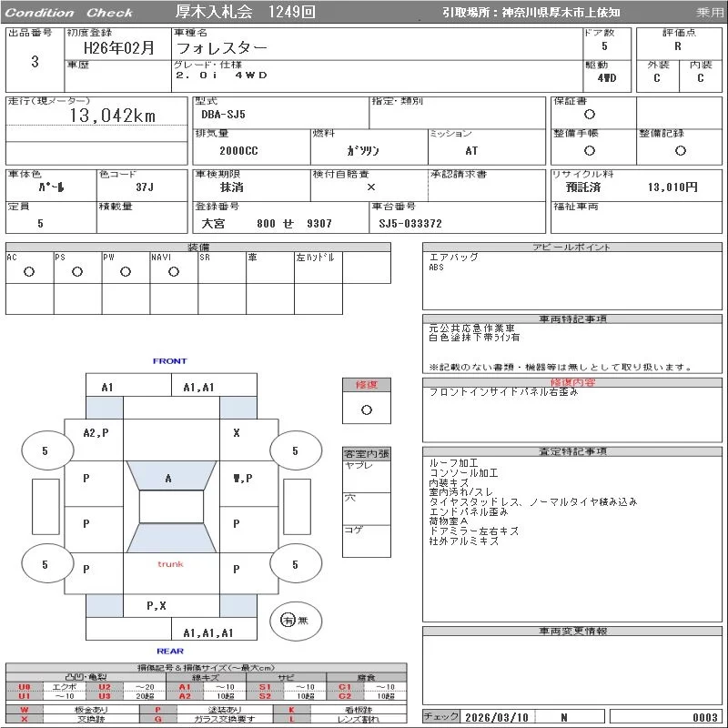
Task: Click the red W legend code box
Action: 25,710
